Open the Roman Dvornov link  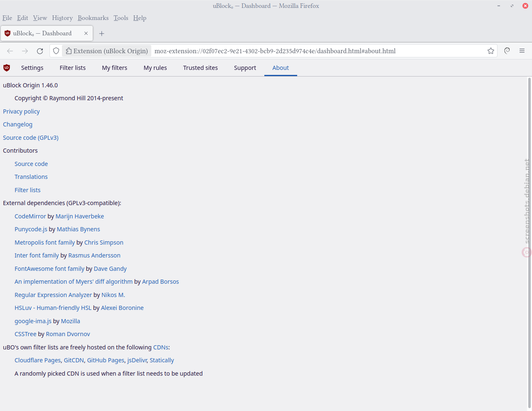click(x=68, y=334)
